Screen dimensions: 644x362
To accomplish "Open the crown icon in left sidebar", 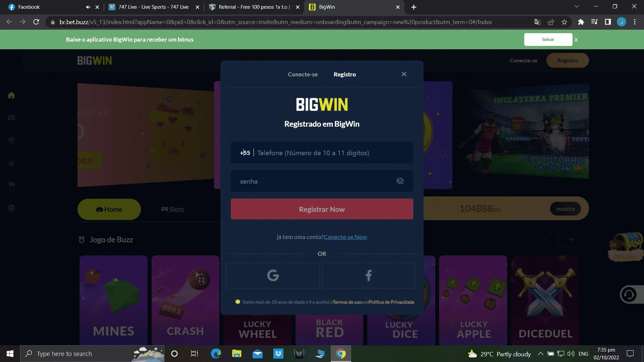I will coord(11,163).
